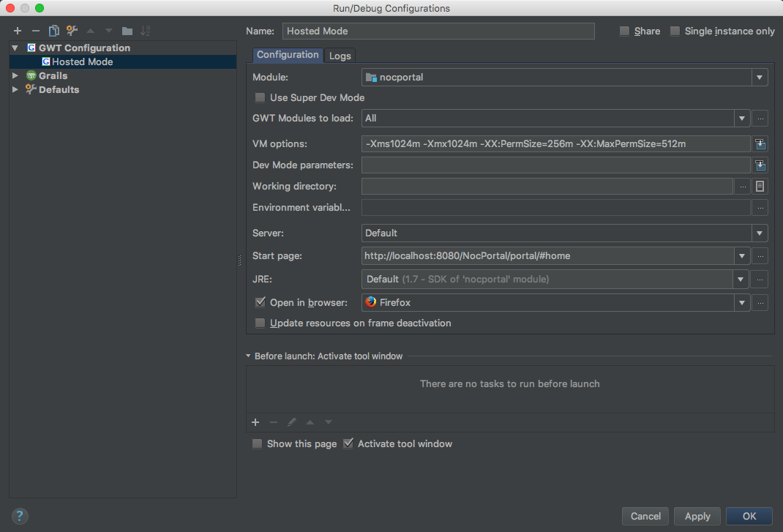Expand the VM options field editor
Viewport: 783px width, 532px height.
click(760, 144)
